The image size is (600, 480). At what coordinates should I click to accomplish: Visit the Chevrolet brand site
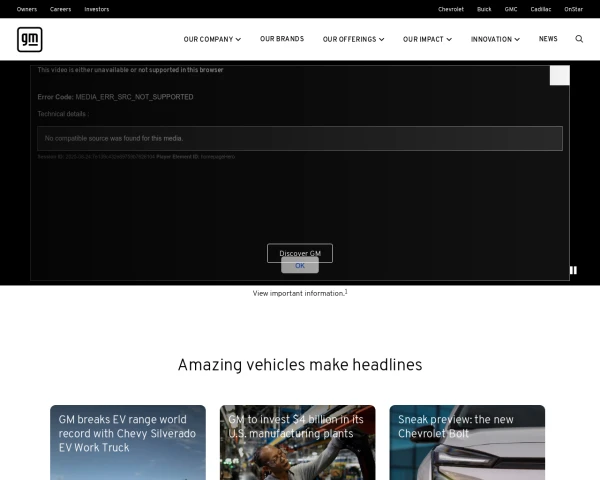click(x=451, y=9)
